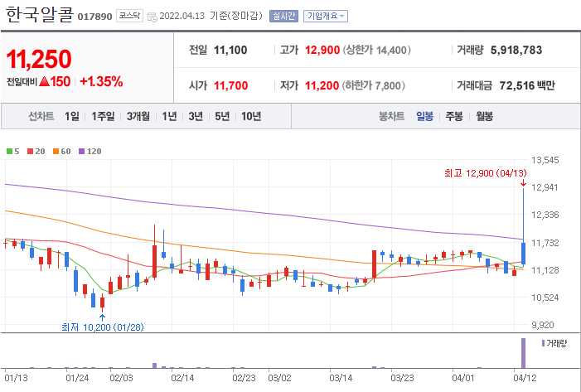
Task: Select the 10년 line chart tab
Action: [251, 116]
